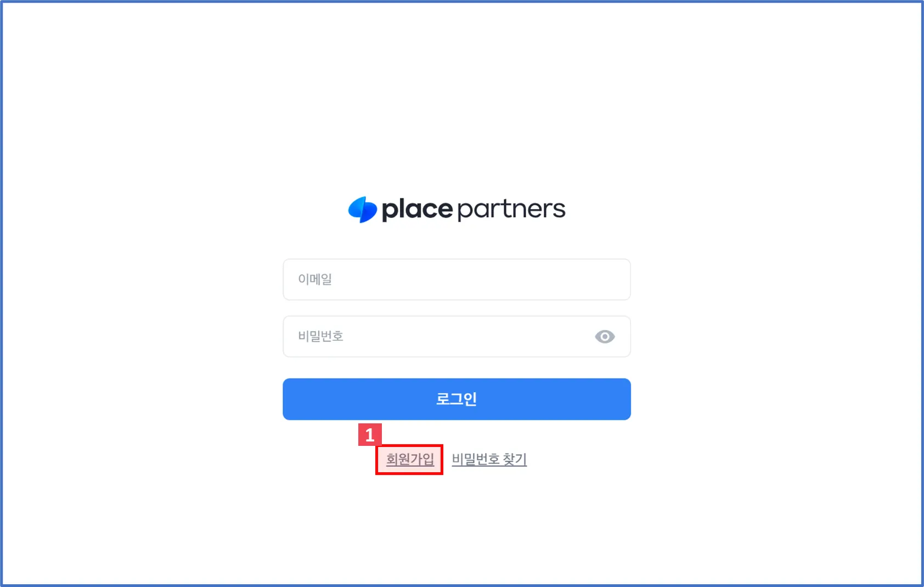Click the place partners brand header
Viewport: 924px width, 587px height.
pos(457,209)
